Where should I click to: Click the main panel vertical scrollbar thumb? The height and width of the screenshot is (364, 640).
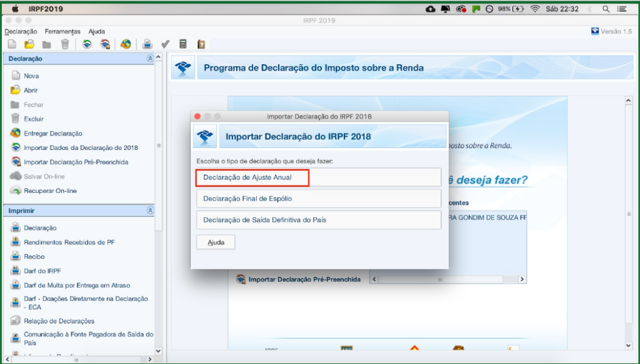point(629,214)
